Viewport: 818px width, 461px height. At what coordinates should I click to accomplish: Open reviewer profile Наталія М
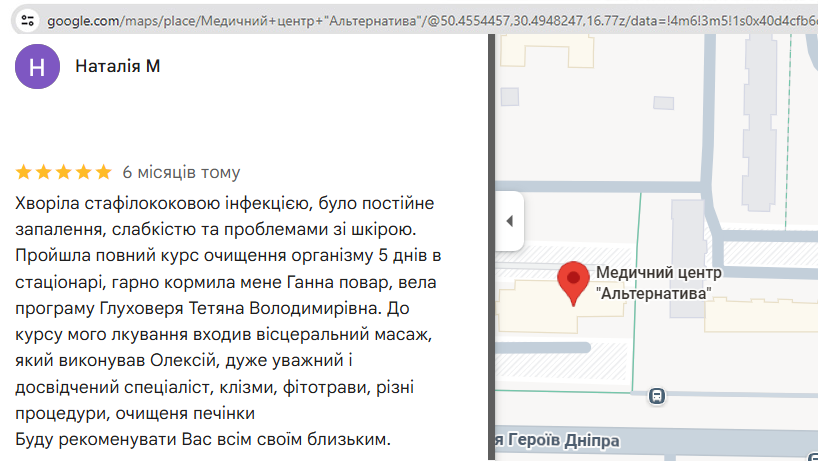click(118, 66)
